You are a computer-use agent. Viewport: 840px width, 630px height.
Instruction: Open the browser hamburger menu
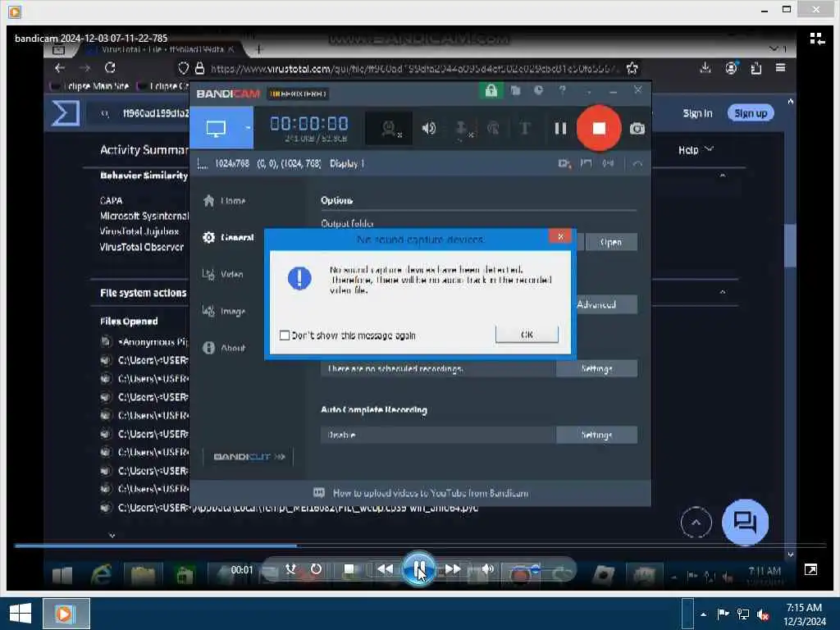(x=781, y=67)
